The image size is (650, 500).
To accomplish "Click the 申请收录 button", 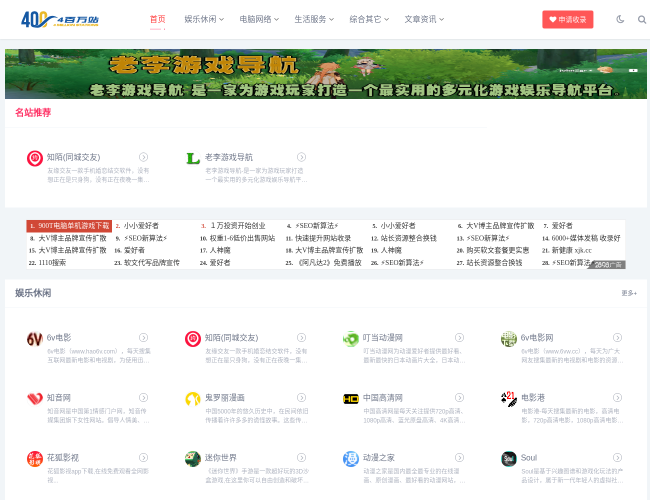I will pyautogui.click(x=568, y=19).
